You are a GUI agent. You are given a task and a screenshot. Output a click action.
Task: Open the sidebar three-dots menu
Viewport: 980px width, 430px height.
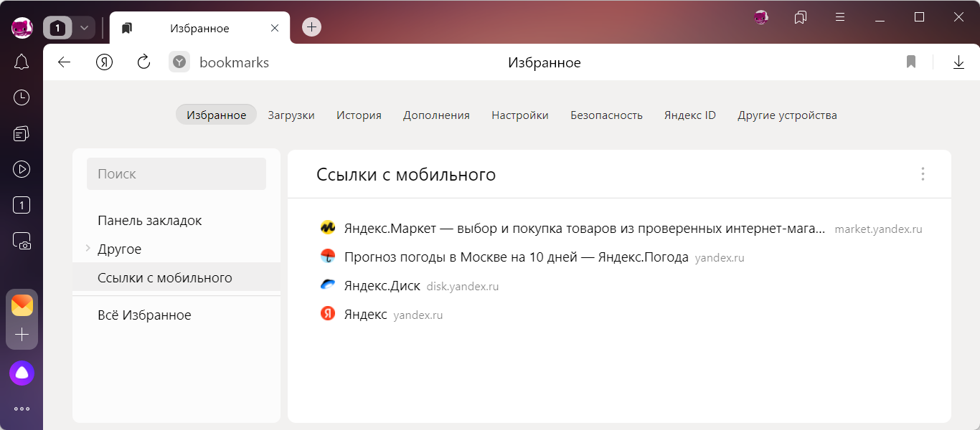pyautogui.click(x=22, y=409)
